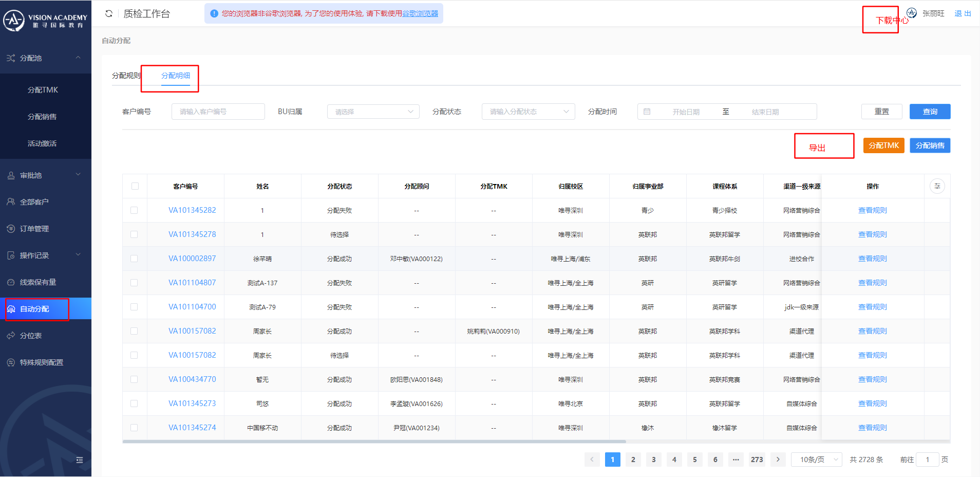Click the sidebar collapse icon at bottom

(x=80, y=460)
